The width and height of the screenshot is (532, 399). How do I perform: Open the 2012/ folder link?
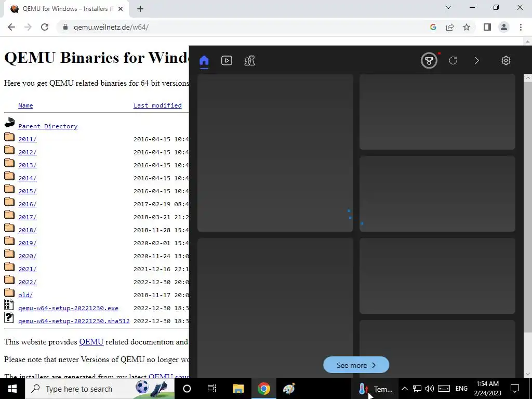click(28, 152)
